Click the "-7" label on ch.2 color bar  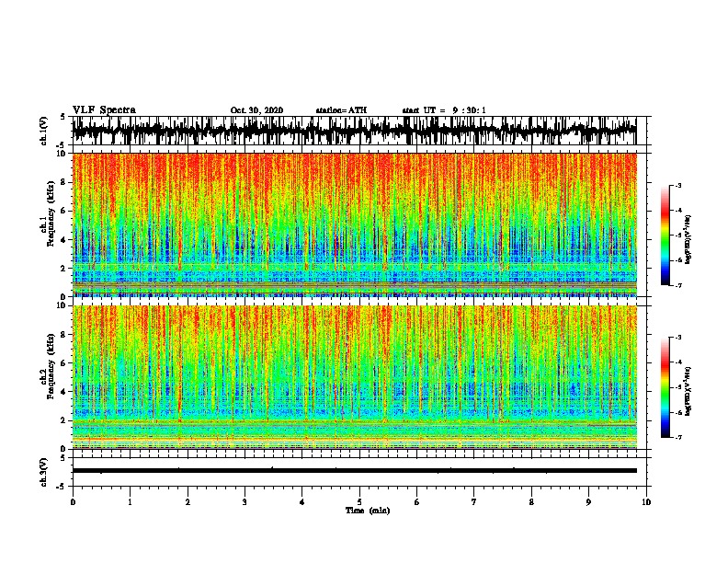(677, 438)
